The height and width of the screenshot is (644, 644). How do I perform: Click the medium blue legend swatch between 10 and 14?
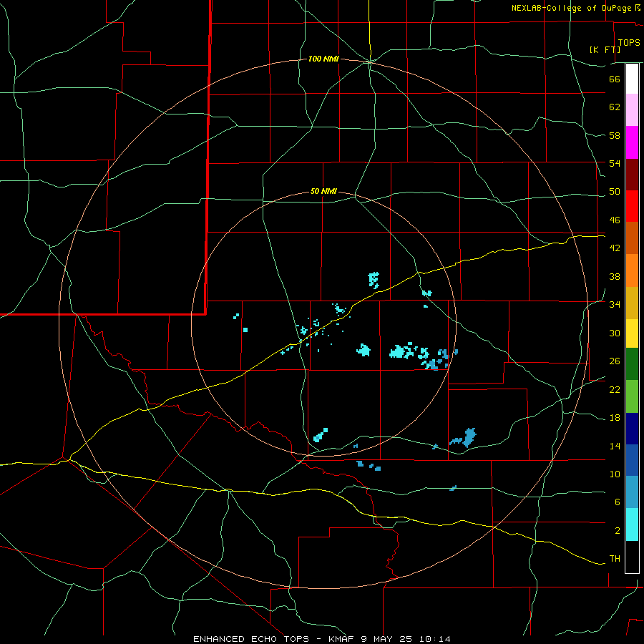[632, 460]
